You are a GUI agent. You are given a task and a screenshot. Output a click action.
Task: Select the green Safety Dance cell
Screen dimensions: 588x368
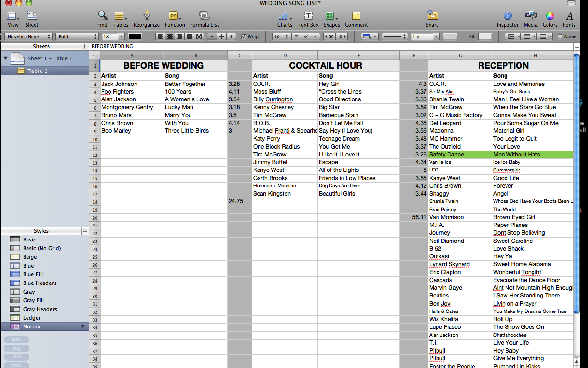point(460,155)
